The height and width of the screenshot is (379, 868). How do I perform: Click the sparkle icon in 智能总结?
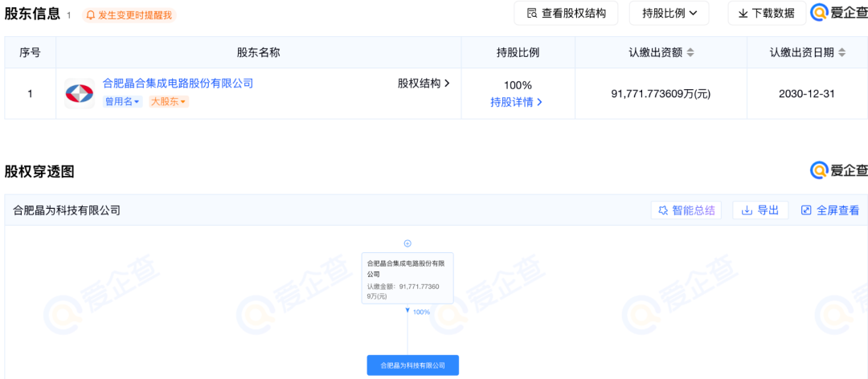[662, 210]
